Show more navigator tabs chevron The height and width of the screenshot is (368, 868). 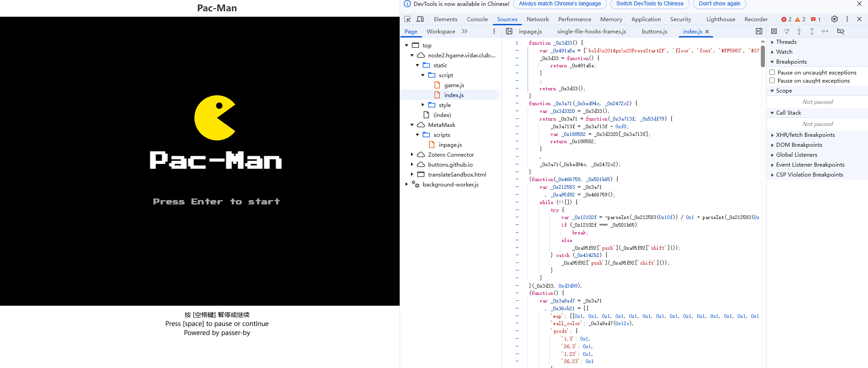pos(465,31)
